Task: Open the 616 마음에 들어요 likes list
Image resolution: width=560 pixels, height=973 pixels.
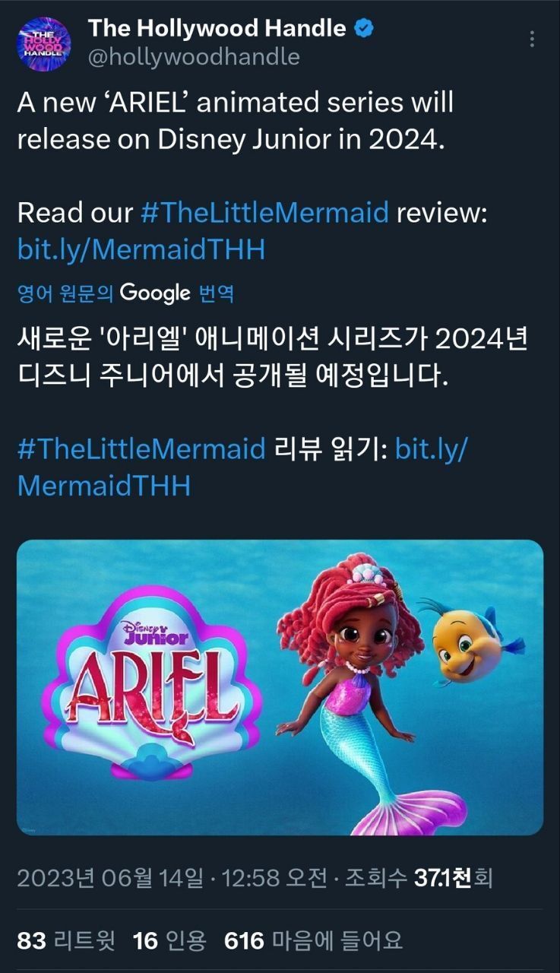Action: pos(313,941)
